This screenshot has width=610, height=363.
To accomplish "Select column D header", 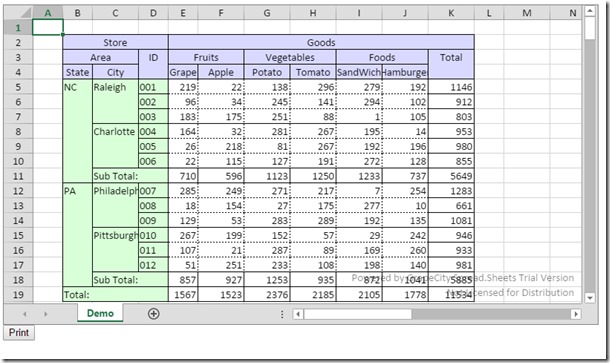I will point(153,13).
